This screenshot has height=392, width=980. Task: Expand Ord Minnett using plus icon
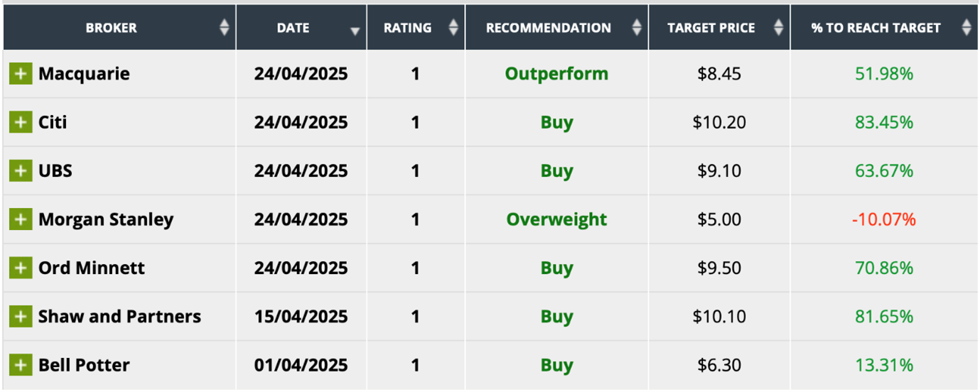[x=21, y=268]
